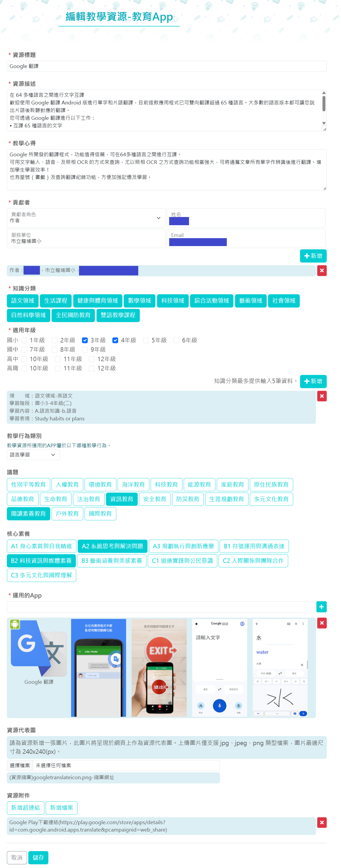
Task: Check the 1年級 elementary checkbox
Action: tap(24, 340)
